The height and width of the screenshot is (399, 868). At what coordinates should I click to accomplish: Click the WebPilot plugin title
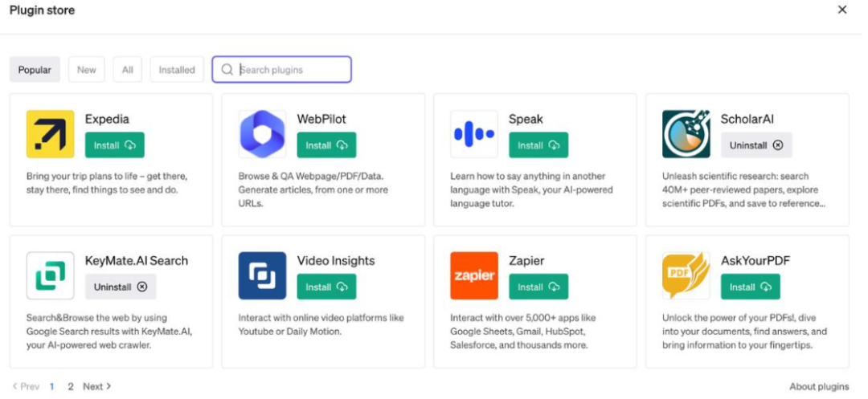321,119
